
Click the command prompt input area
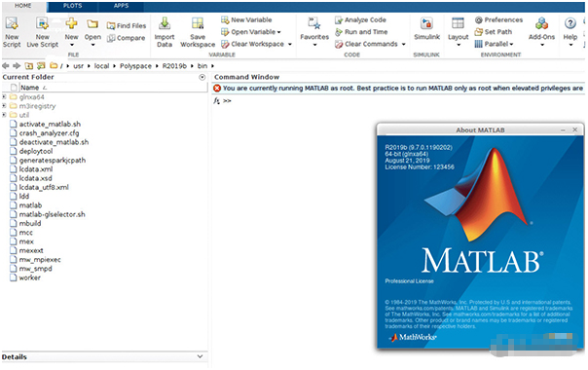[407, 100]
